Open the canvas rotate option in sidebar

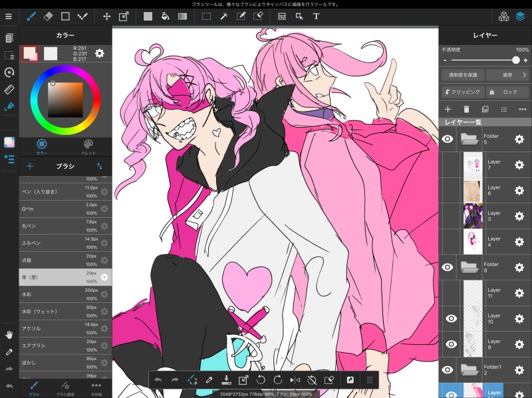(9, 72)
